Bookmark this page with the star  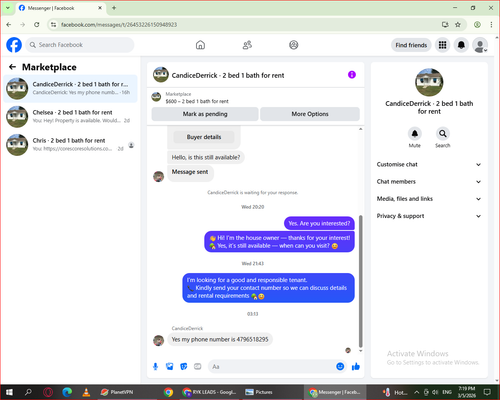(x=458, y=24)
